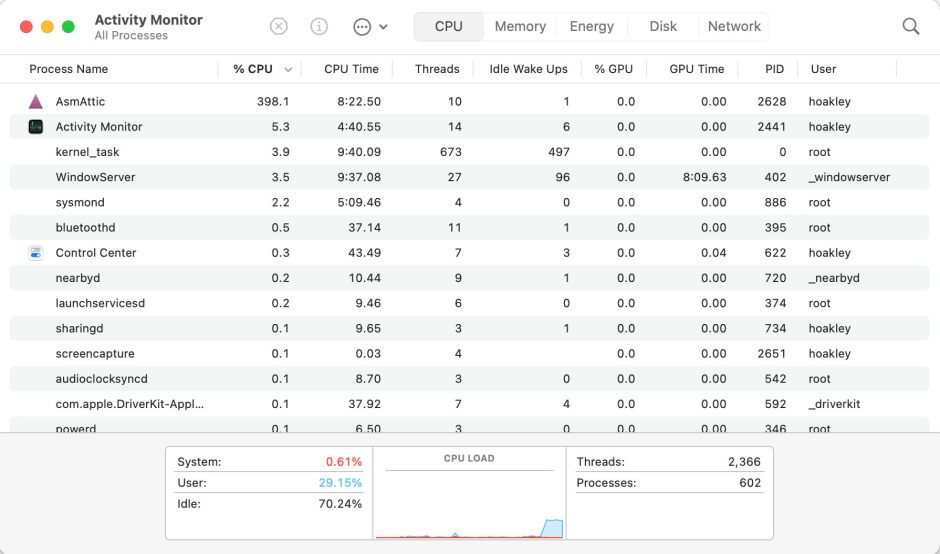The width and height of the screenshot is (940, 554).
Task: Click the 497 idle wake ups value
Action: point(559,152)
